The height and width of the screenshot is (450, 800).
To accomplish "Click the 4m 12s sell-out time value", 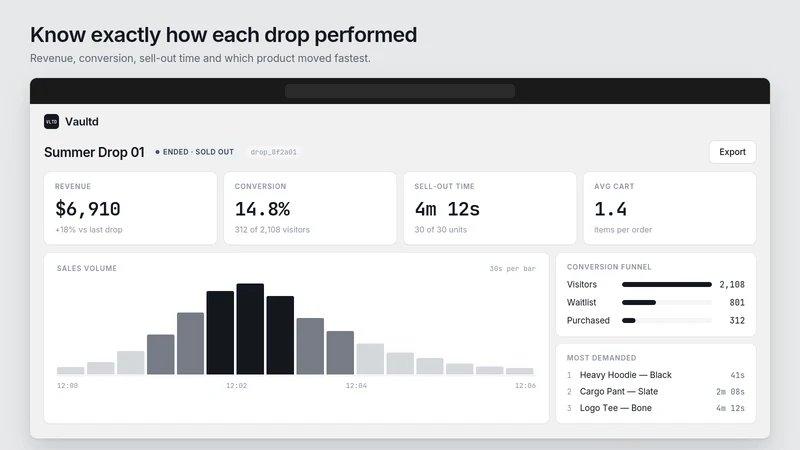I will tap(447, 209).
